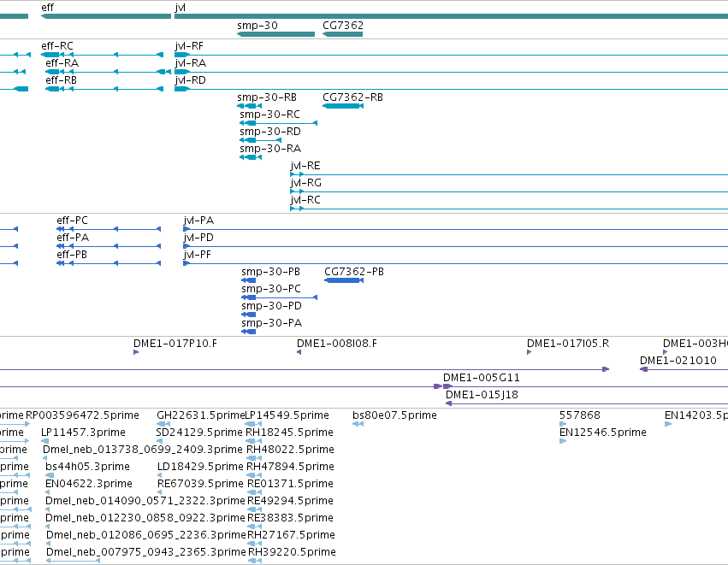This screenshot has width=728, height=565.
Task: Click the DME1-021O10 clone label
Action: point(678,361)
